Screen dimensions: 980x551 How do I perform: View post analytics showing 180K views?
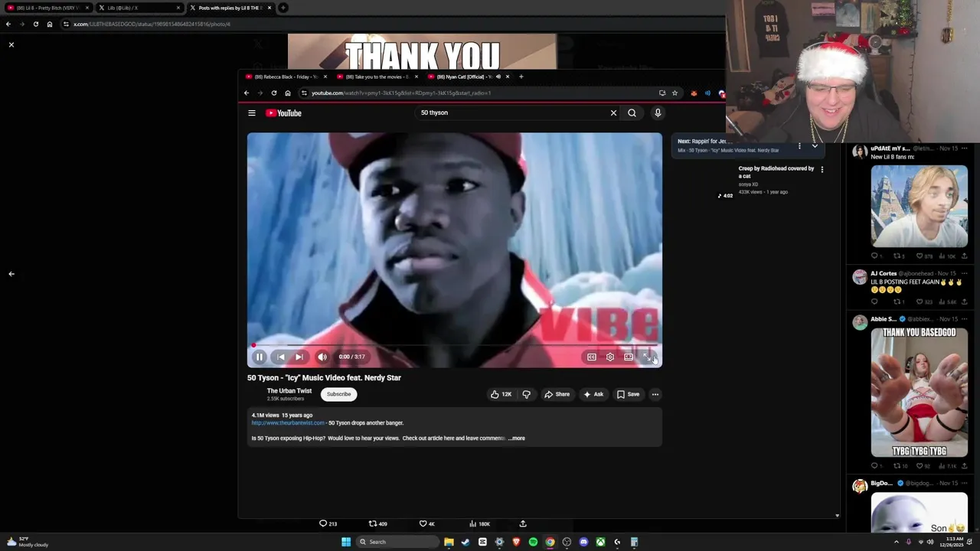pos(479,523)
